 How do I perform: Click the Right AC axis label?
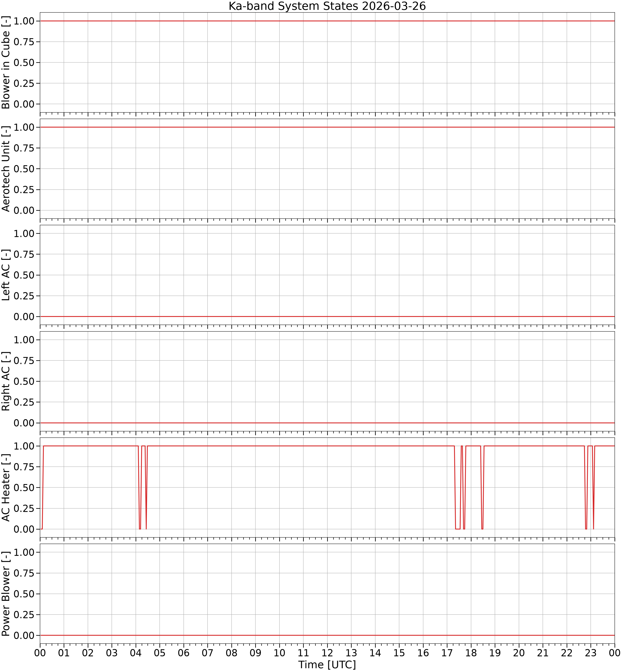6,381
